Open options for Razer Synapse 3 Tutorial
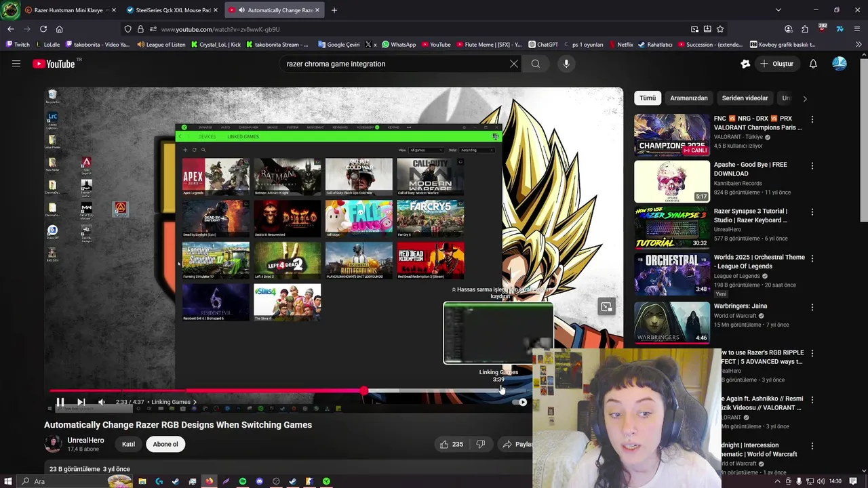This screenshot has width=868, height=488. point(812,211)
